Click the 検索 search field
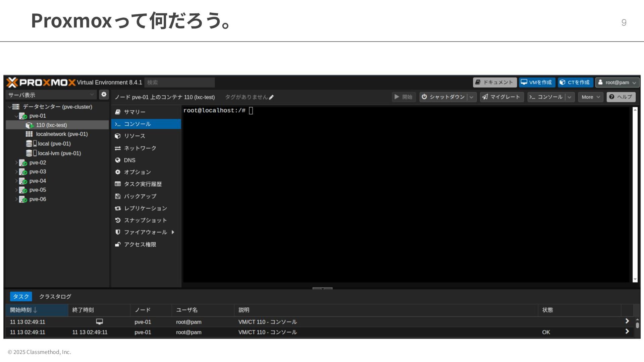The height and width of the screenshot is (362, 644). click(179, 82)
